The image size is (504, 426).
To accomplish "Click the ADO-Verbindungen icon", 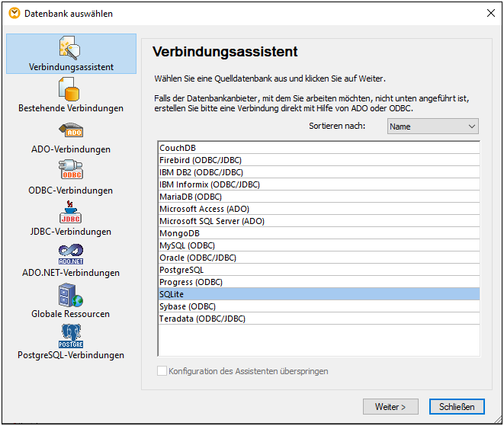I will coord(71,130).
